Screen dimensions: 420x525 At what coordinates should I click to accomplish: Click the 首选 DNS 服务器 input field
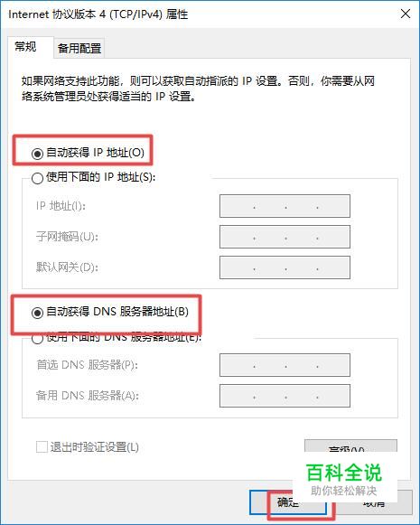(285, 365)
